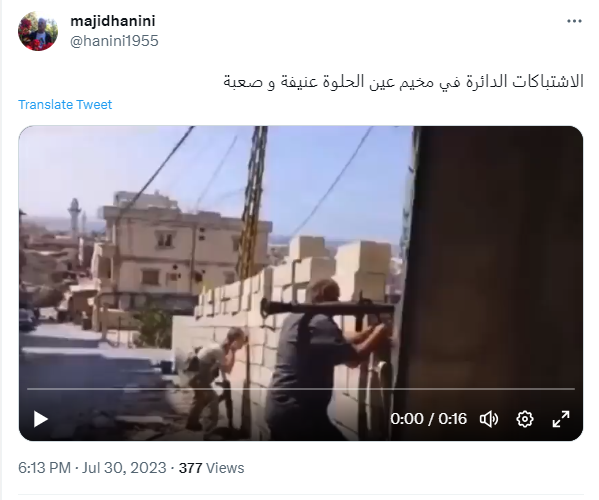This screenshot has width=599, height=500.
Task: Open the majidhanini display name
Action: point(113,21)
